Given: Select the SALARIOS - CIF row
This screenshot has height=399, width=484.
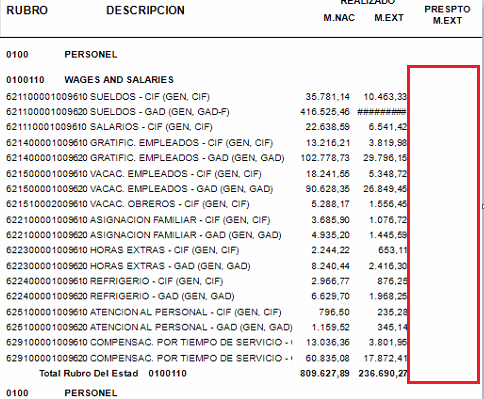Looking at the screenshot, I should tap(206, 127).
